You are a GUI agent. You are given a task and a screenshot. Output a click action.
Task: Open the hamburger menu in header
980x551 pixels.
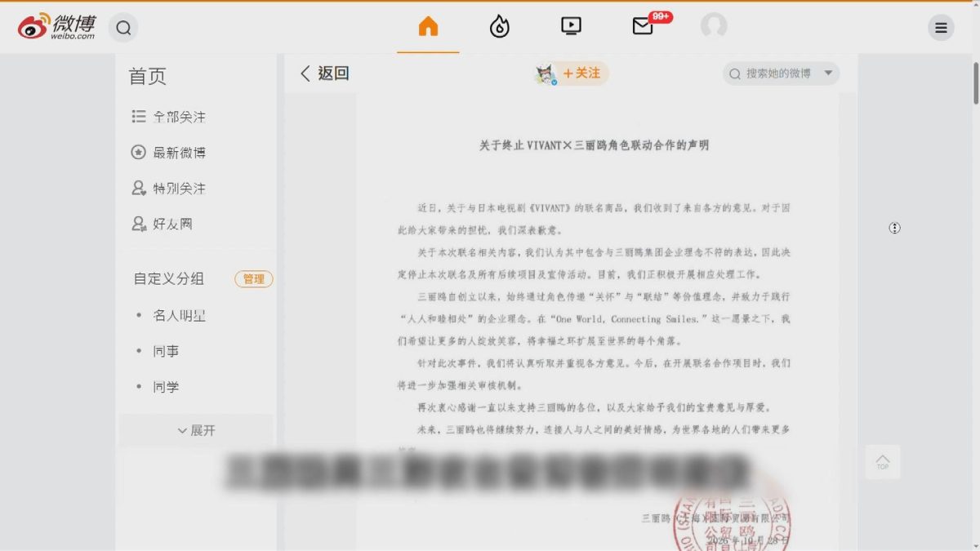pos(941,28)
